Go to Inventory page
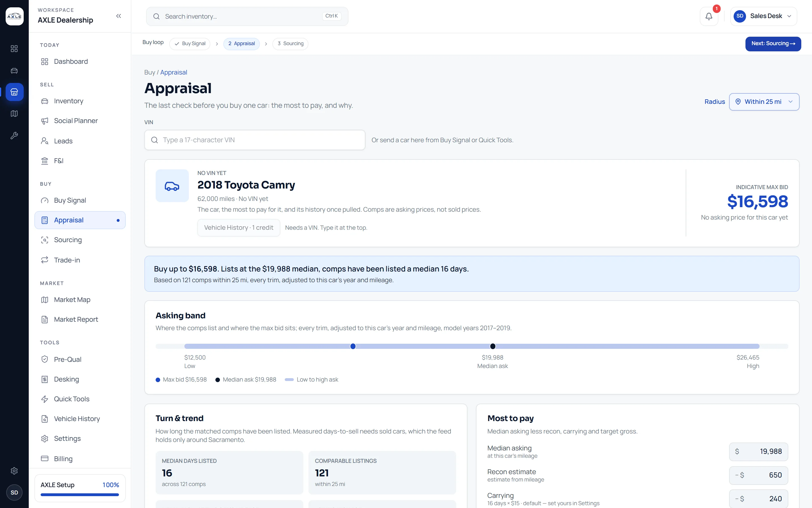 tap(80, 101)
